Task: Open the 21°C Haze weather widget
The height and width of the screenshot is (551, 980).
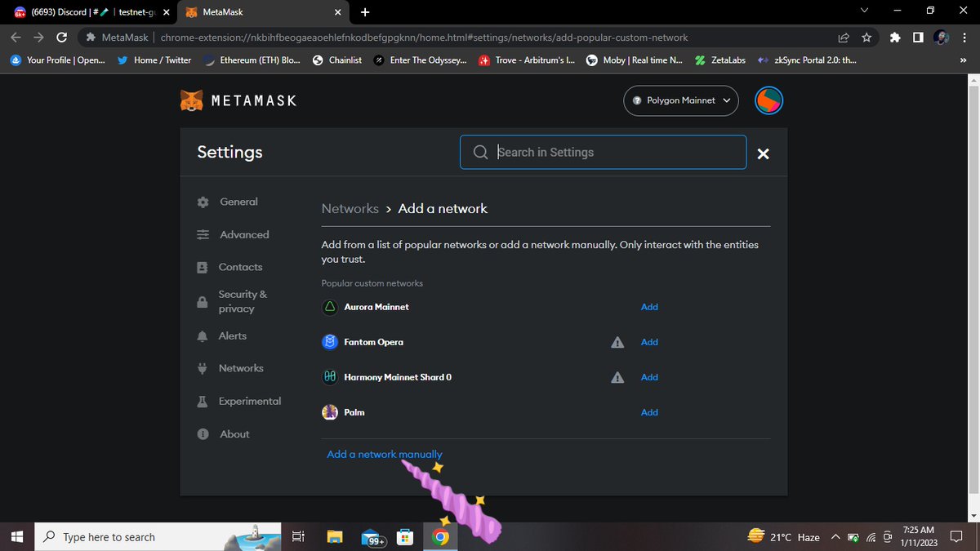Action: click(x=783, y=536)
